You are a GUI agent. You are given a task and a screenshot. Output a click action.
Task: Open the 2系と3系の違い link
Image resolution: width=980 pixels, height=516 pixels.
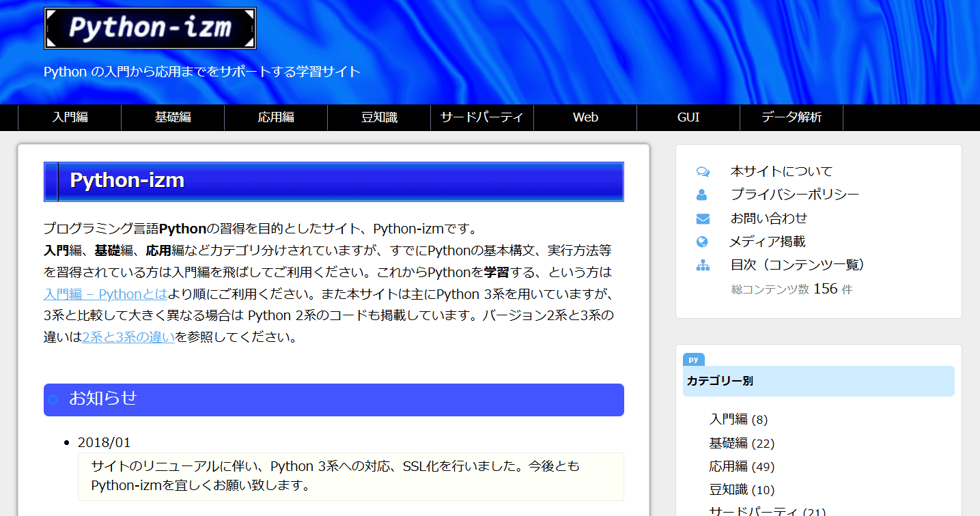click(128, 336)
